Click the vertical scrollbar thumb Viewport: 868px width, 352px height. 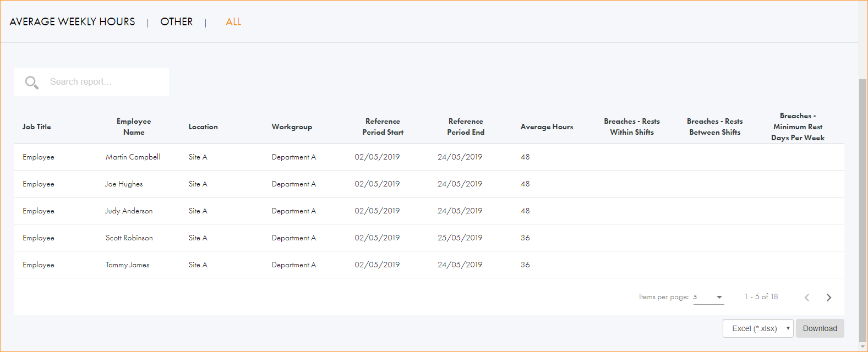[862, 209]
